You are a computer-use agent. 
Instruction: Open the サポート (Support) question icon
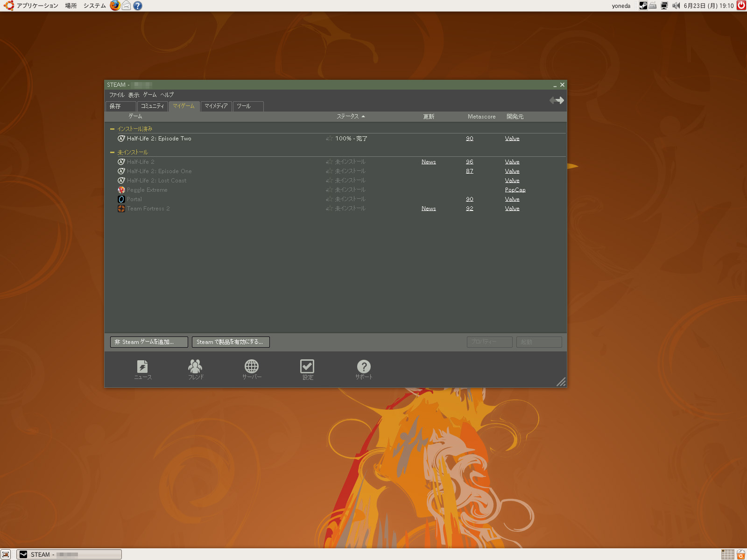pyautogui.click(x=364, y=369)
